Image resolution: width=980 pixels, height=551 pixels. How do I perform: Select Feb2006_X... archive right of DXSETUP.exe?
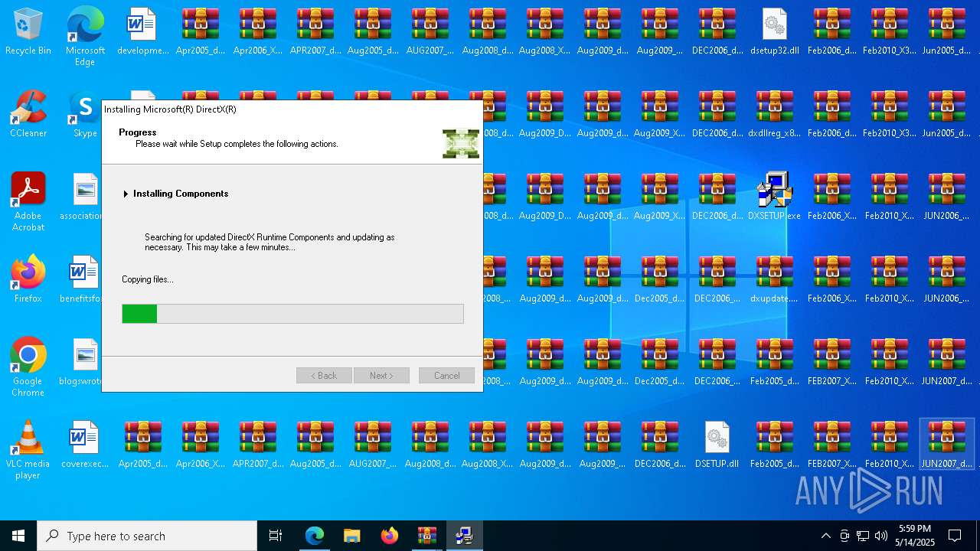831,197
